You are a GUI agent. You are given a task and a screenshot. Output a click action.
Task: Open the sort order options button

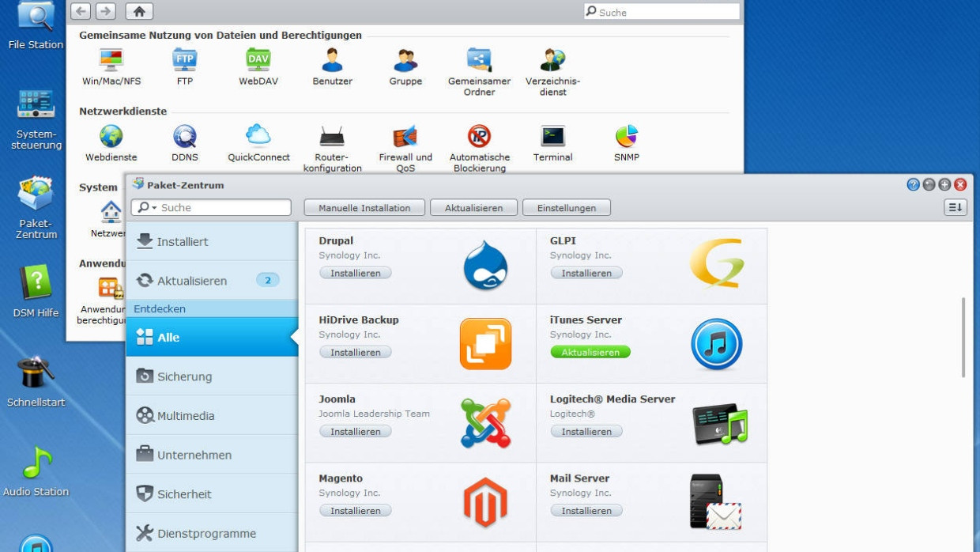click(x=955, y=207)
